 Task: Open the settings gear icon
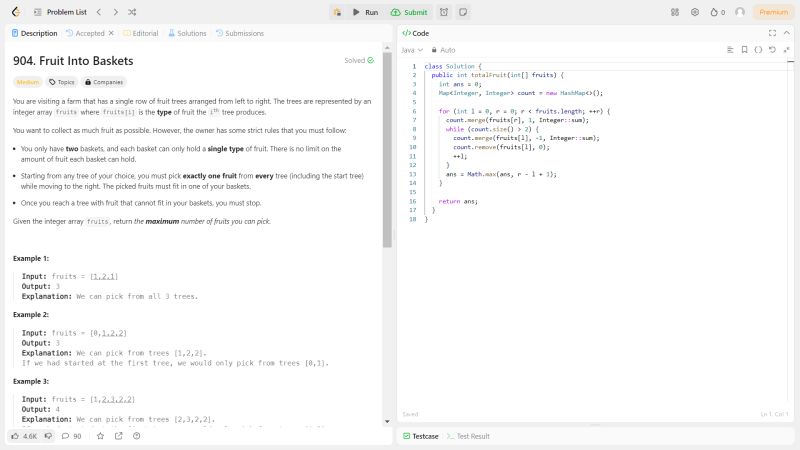click(x=695, y=12)
